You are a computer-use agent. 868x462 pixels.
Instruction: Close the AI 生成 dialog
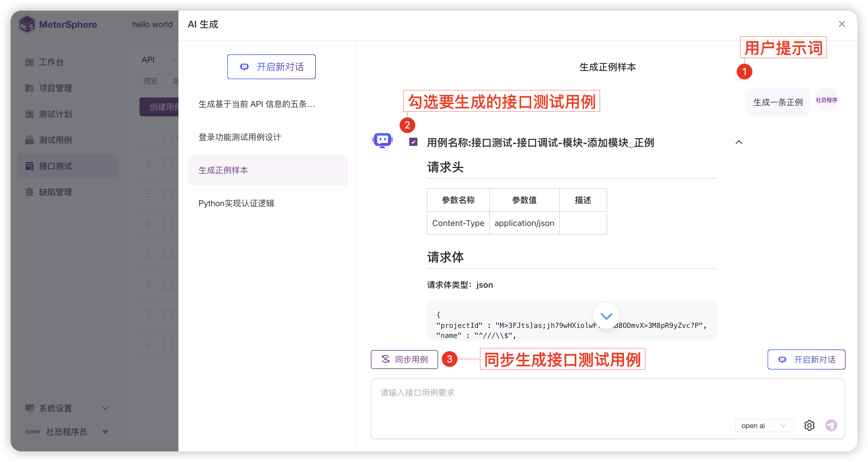tap(842, 24)
